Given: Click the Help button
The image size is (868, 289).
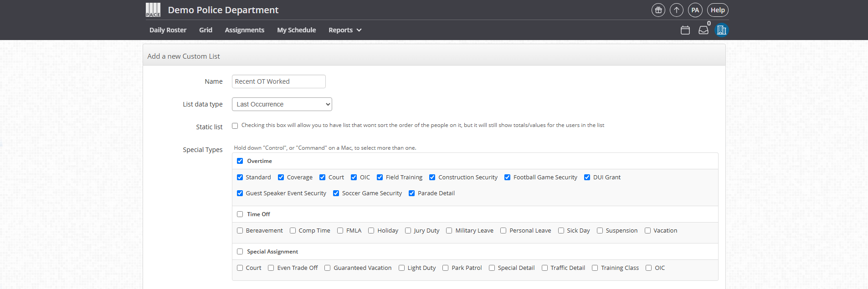Looking at the screenshot, I should click(718, 10).
